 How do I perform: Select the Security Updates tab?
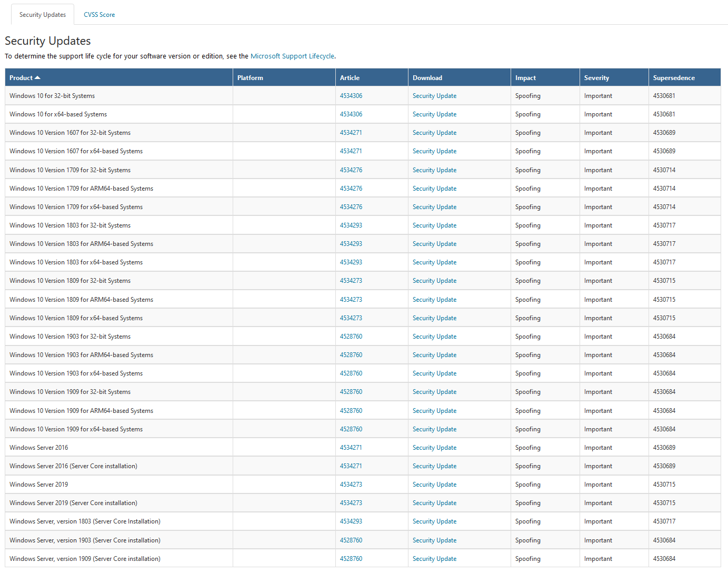tap(43, 15)
